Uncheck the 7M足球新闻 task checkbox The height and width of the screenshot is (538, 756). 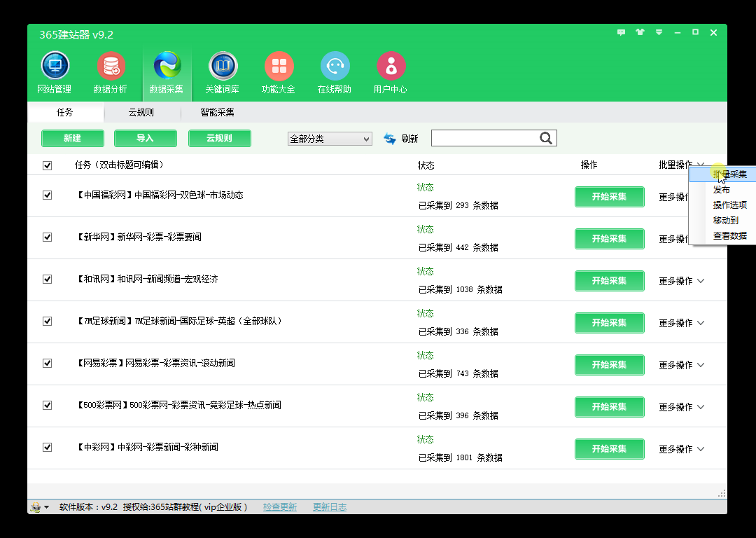click(x=48, y=321)
